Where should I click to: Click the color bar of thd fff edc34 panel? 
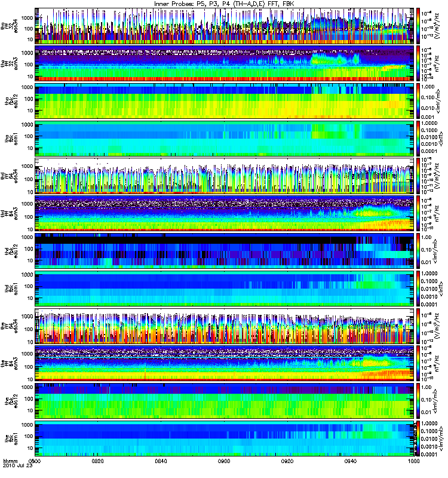(x=418, y=176)
